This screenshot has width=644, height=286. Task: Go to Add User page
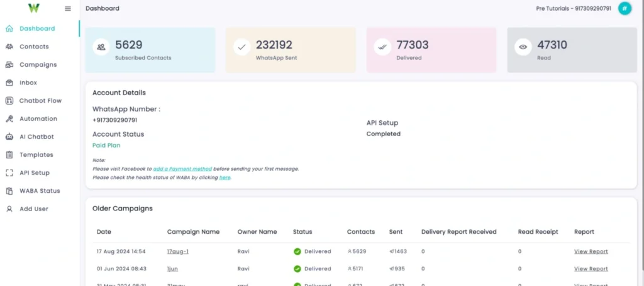click(x=33, y=209)
